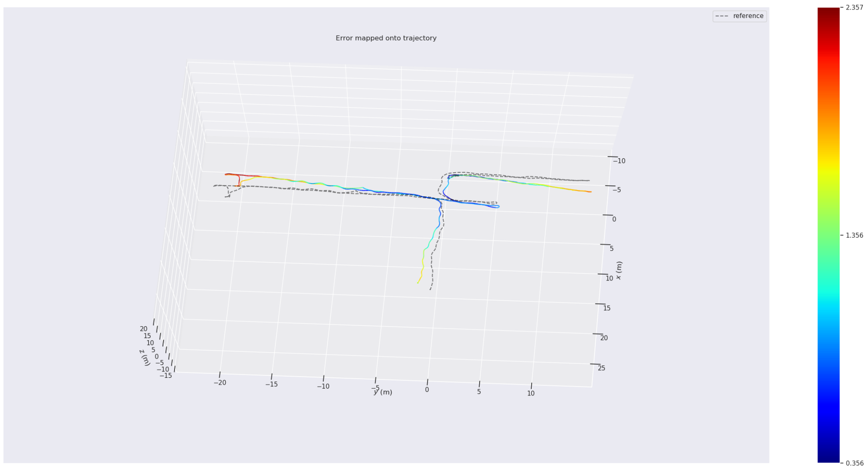
Task: Click the -20 tick on y axis
Action: (x=220, y=383)
